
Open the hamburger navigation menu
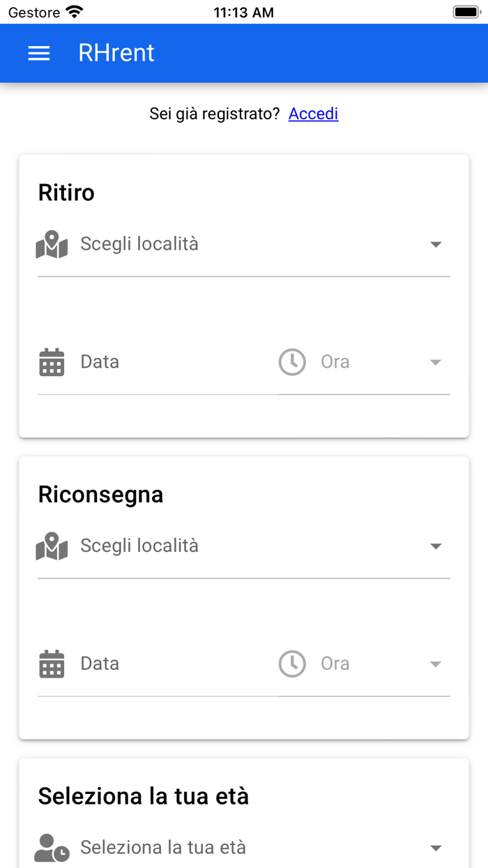pos(39,53)
